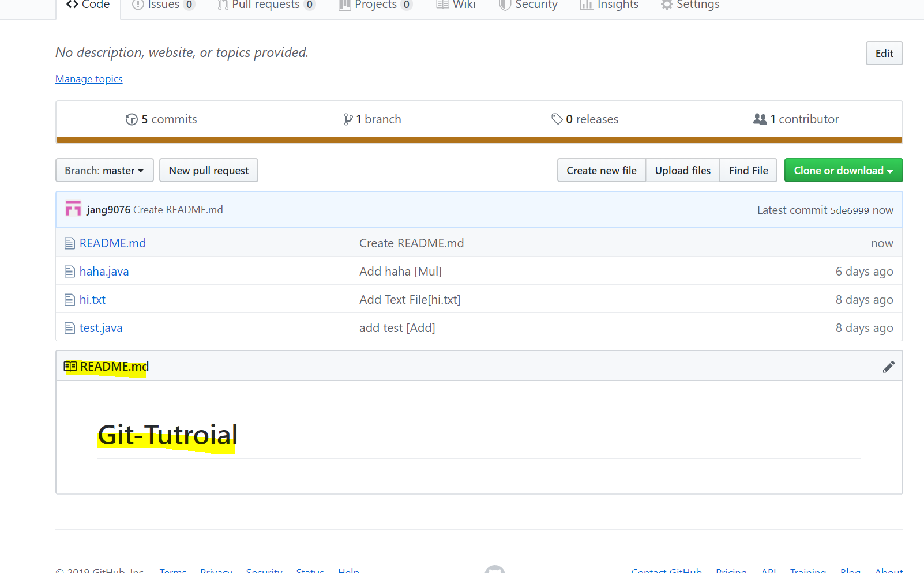The width and height of the screenshot is (924, 573).
Task: Open the README.md file
Action: coord(112,243)
